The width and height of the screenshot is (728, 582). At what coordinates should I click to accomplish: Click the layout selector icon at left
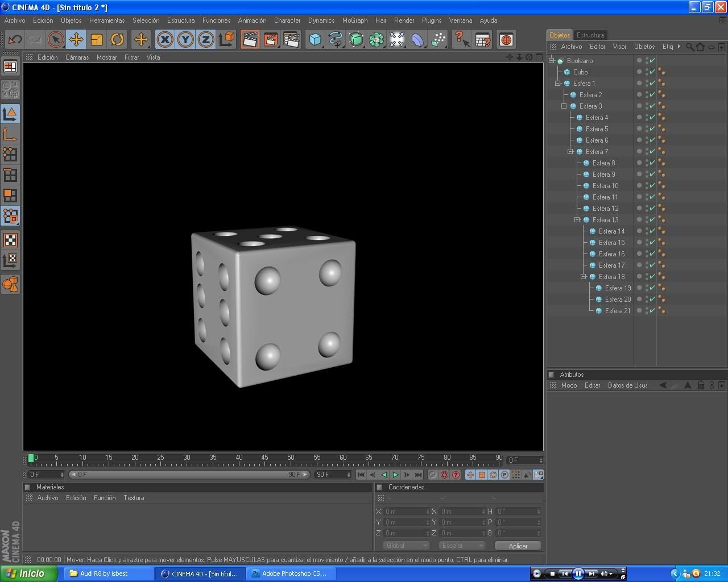pyautogui.click(x=10, y=67)
